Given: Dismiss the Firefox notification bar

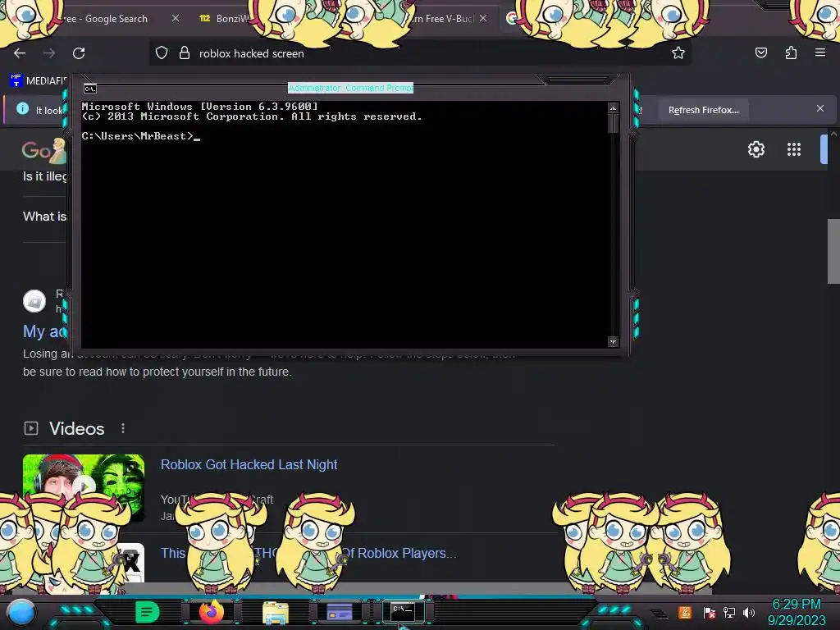Looking at the screenshot, I should 820,109.
